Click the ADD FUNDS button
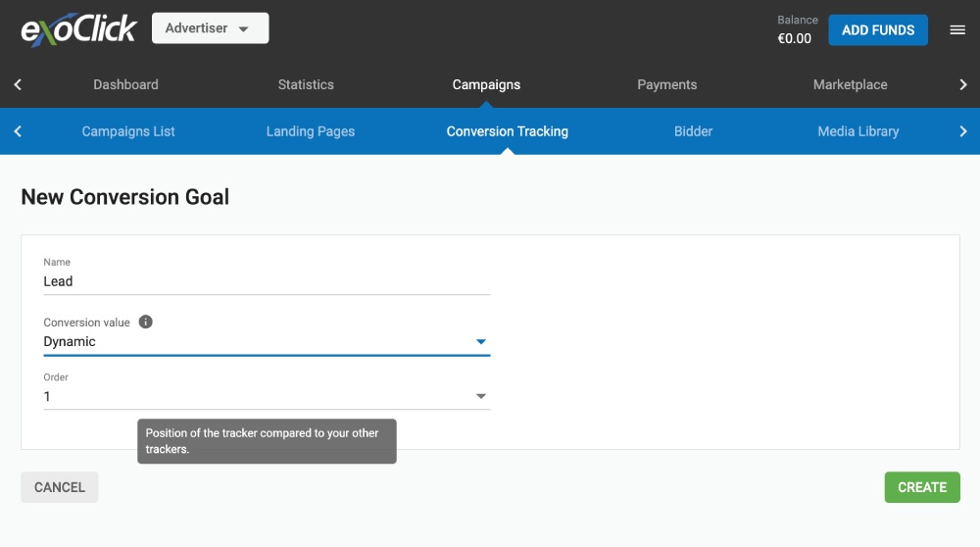Viewport: 980px width, 547px height. [x=877, y=30]
